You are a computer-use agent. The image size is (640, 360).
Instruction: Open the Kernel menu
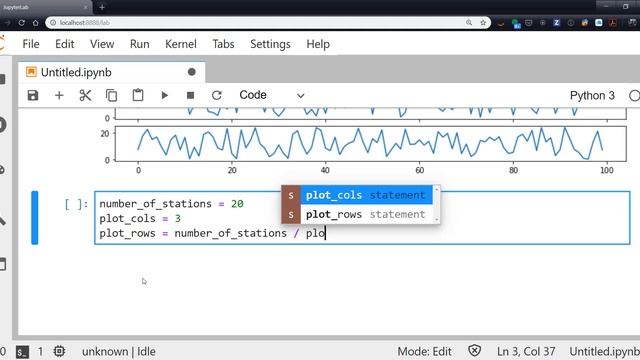181,44
